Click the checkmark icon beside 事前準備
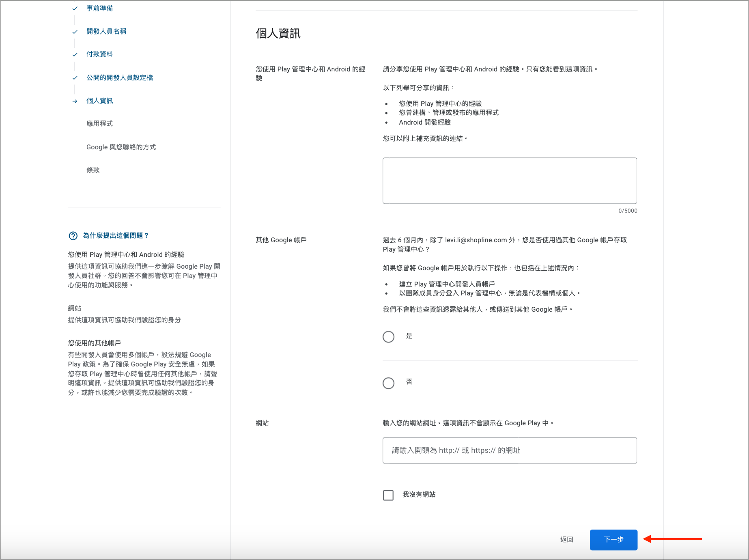The height and width of the screenshot is (560, 749). (75, 8)
